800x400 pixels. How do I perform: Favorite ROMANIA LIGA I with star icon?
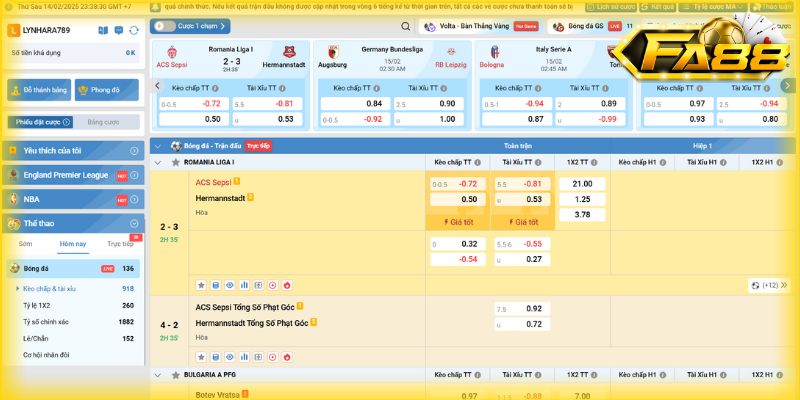tap(176, 162)
